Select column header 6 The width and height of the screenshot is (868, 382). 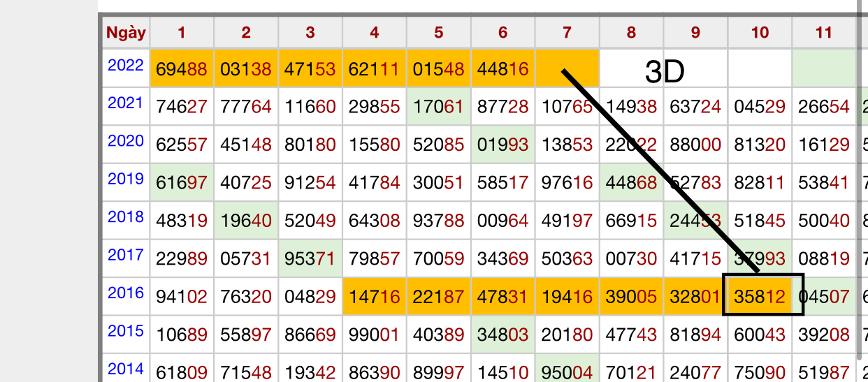click(503, 32)
